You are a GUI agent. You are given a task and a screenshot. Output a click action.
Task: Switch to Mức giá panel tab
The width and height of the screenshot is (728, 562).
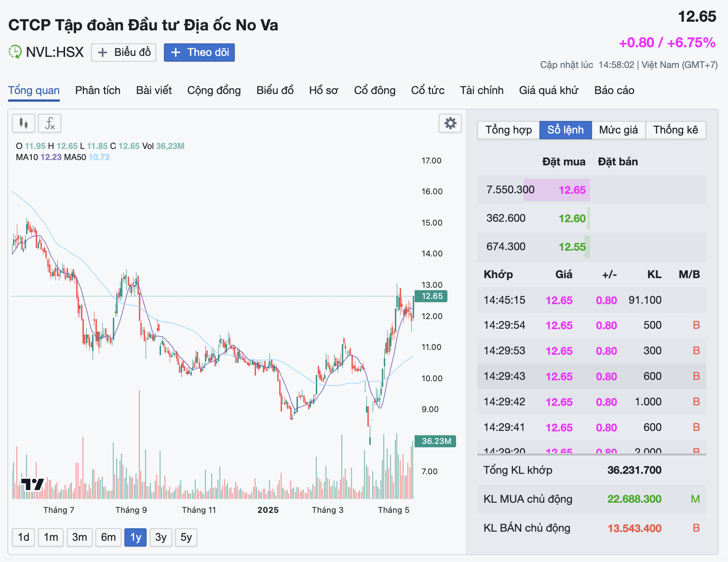[619, 130]
